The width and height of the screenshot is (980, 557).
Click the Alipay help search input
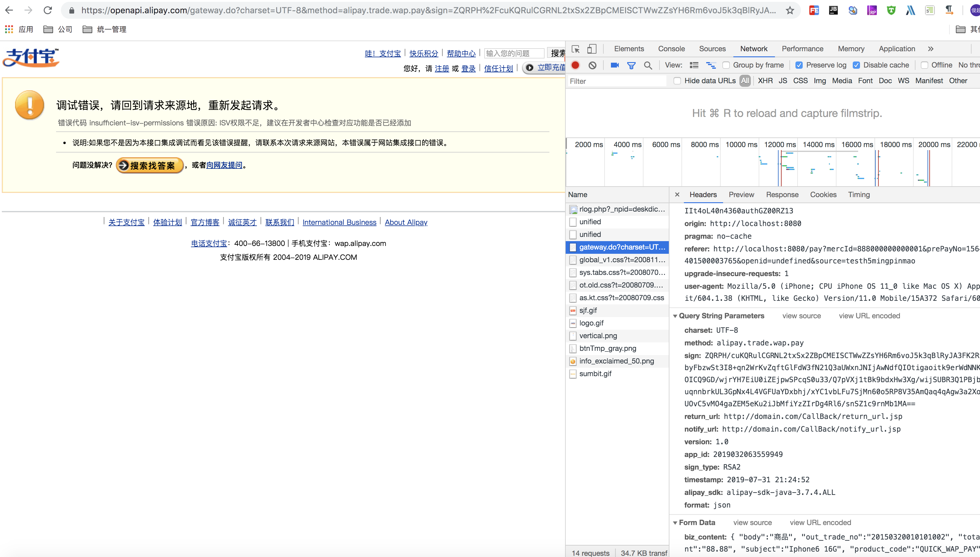514,53
